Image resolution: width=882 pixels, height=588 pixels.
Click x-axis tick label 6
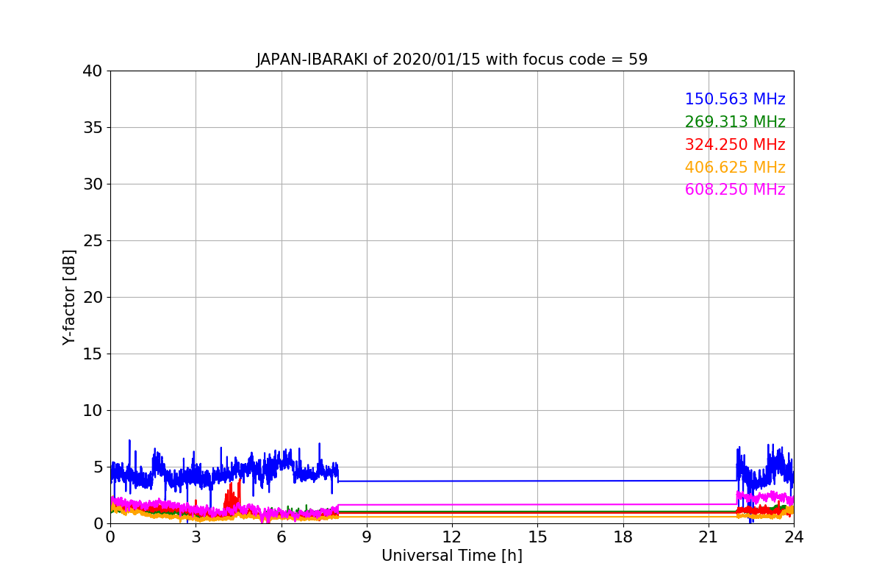(282, 537)
